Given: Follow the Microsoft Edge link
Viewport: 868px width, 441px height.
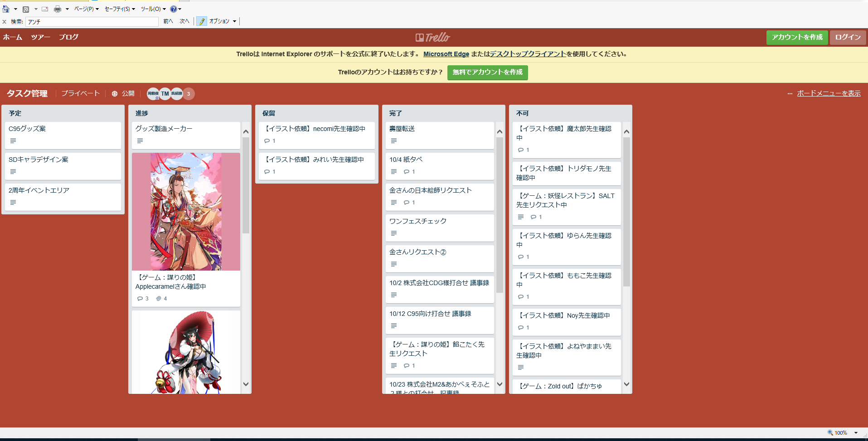Looking at the screenshot, I should pyautogui.click(x=446, y=54).
